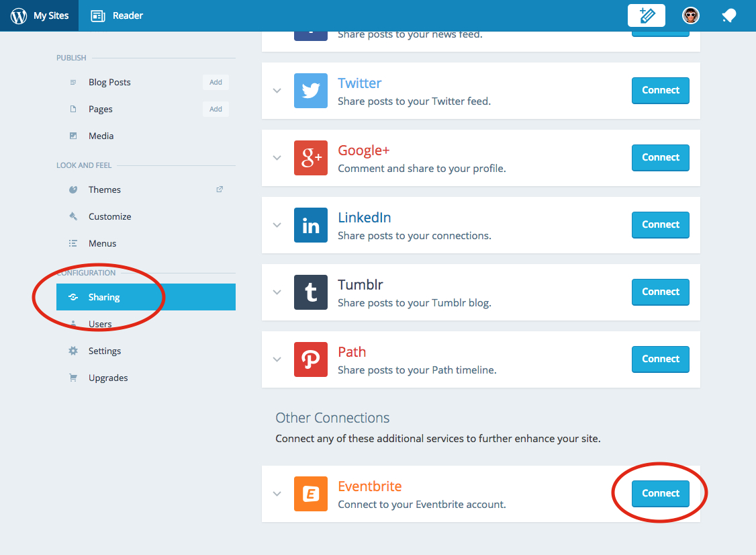The height and width of the screenshot is (555, 756).
Task: Expand the Eventbrite connection row
Action: pyautogui.click(x=277, y=494)
